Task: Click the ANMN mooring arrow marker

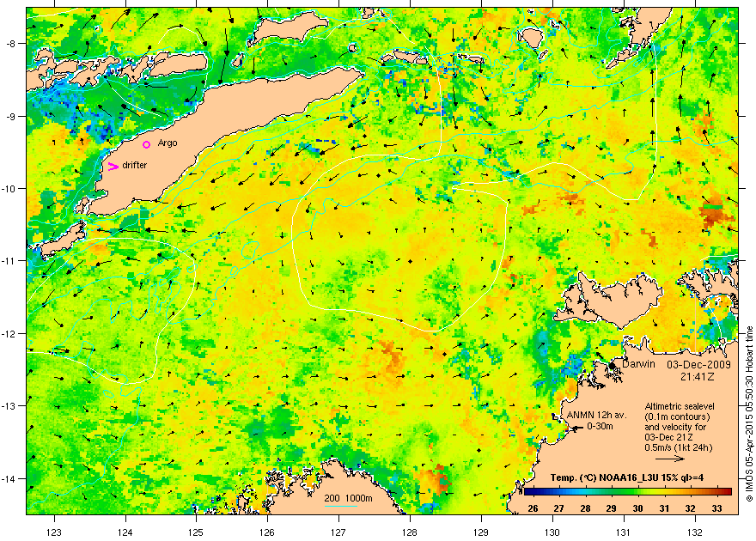Action: [577, 427]
